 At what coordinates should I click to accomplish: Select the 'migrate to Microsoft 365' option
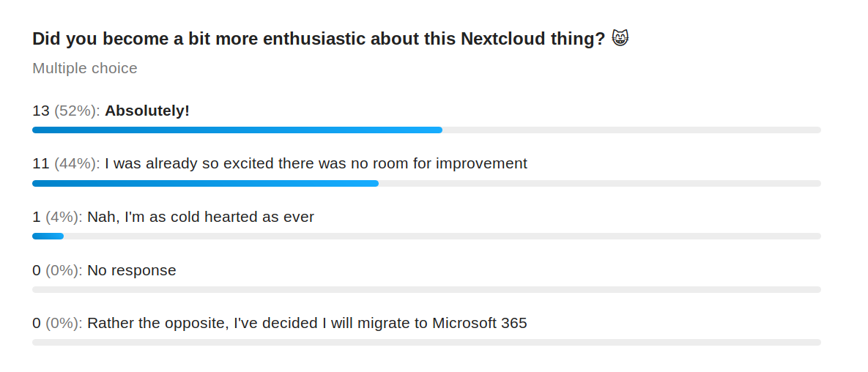coord(307,323)
